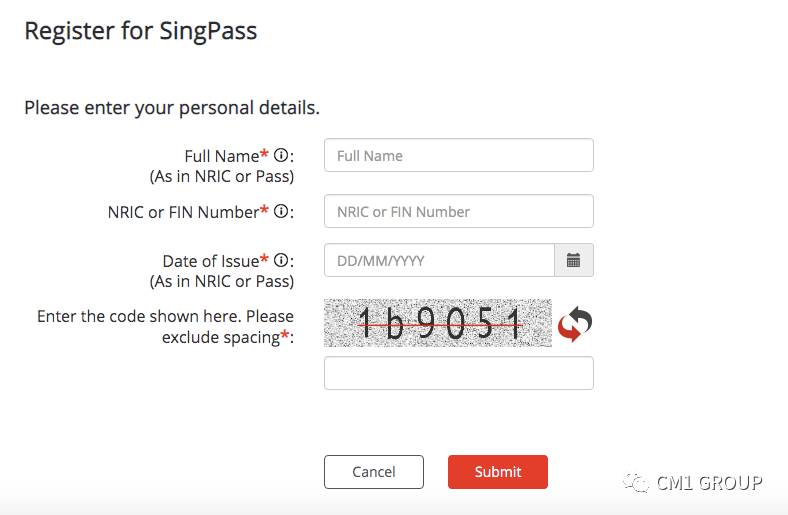The image size is (788, 515).
Task: Focus the Full Name text field
Action: 458,156
